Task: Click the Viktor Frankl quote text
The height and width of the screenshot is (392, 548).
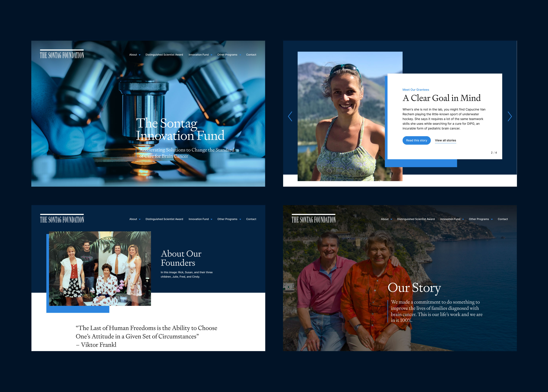Action: (146, 337)
